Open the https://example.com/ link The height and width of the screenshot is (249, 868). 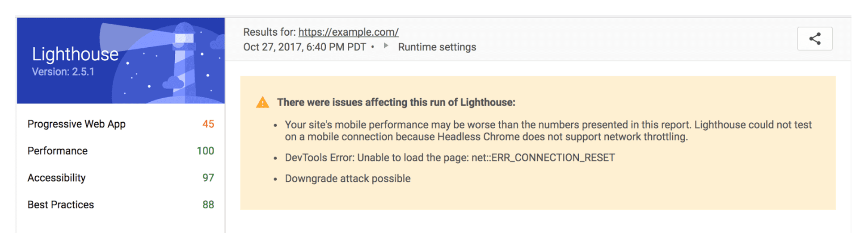tap(348, 32)
